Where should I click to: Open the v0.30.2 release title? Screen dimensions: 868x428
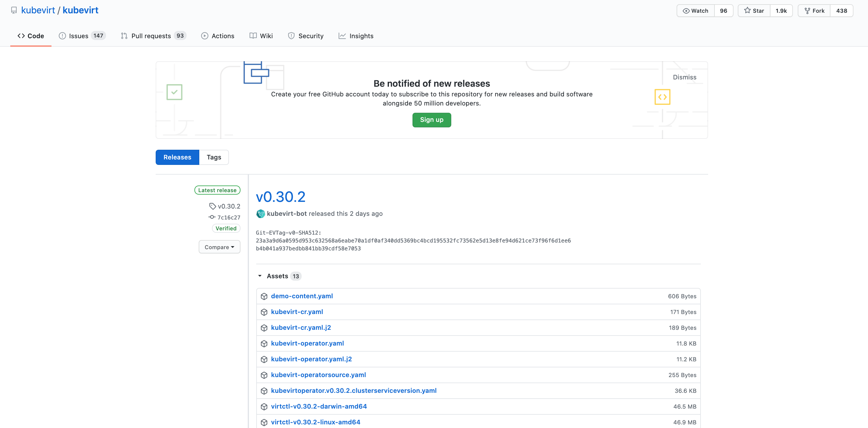(281, 197)
